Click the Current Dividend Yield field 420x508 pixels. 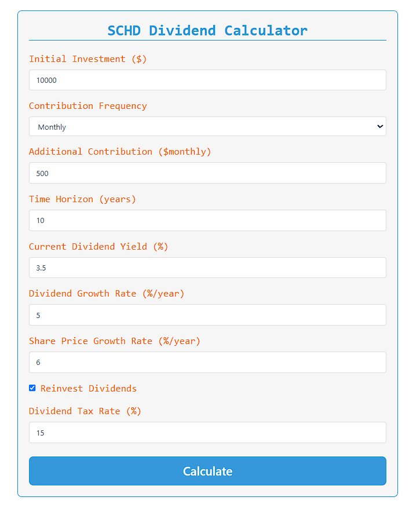click(x=207, y=268)
